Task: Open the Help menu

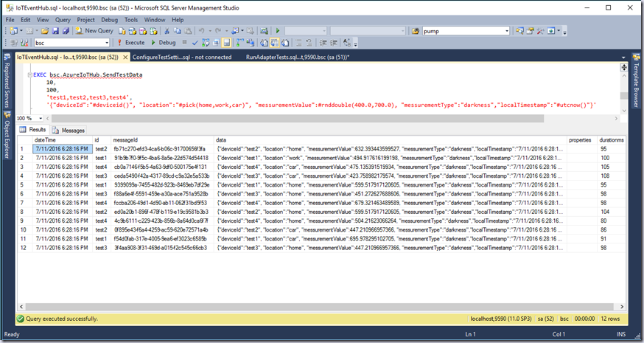Action: [x=178, y=19]
